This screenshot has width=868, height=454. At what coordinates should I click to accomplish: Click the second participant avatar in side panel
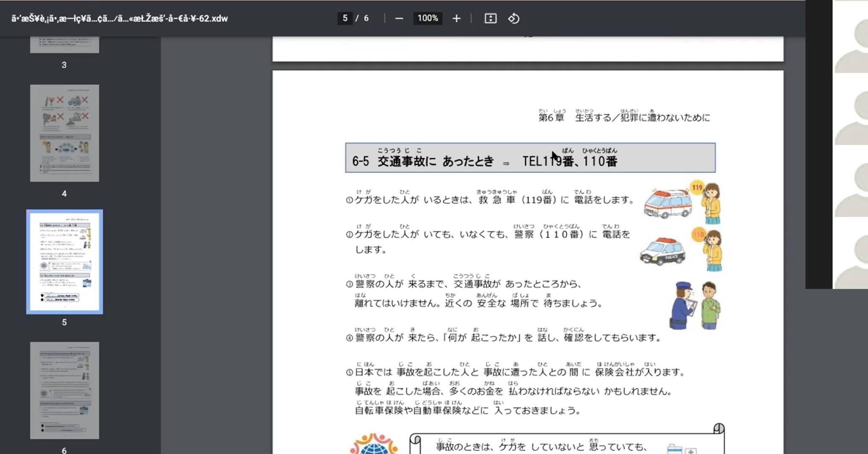851,109
